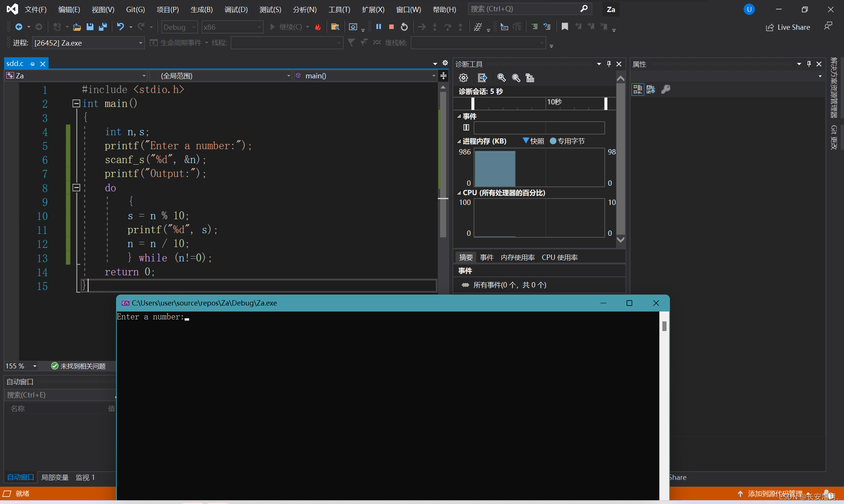
Task: Restart the debugging session
Action: click(x=404, y=27)
